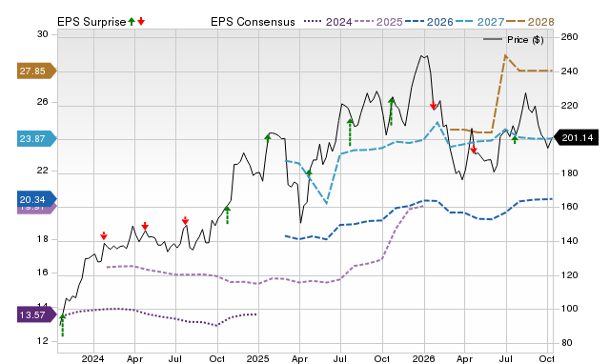The height and width of the screenshot is (364, 610).
Task: Select the red surprise arrow just after 2026 began
Action: tap(434, 106)
